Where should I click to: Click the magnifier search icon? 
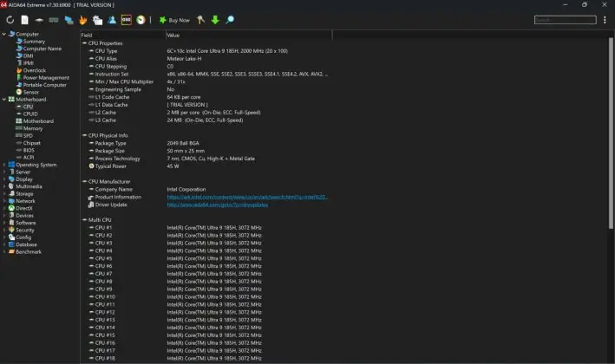coord(230,20)
